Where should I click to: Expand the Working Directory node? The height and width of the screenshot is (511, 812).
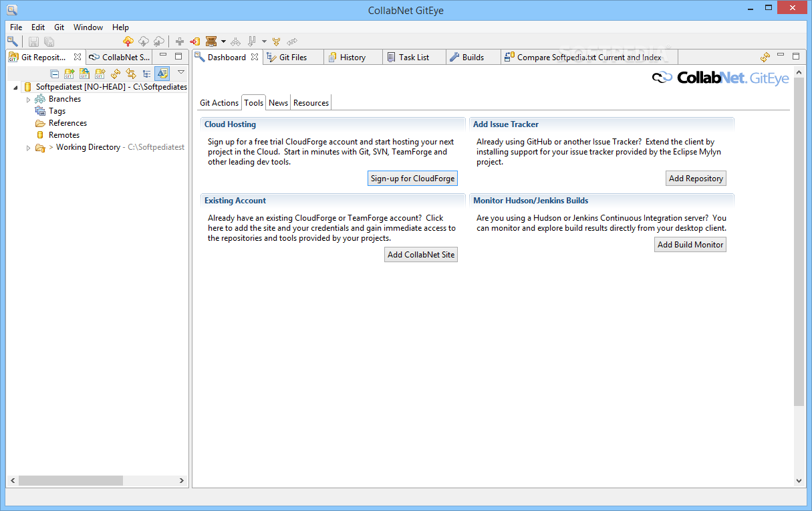point(28,147)
